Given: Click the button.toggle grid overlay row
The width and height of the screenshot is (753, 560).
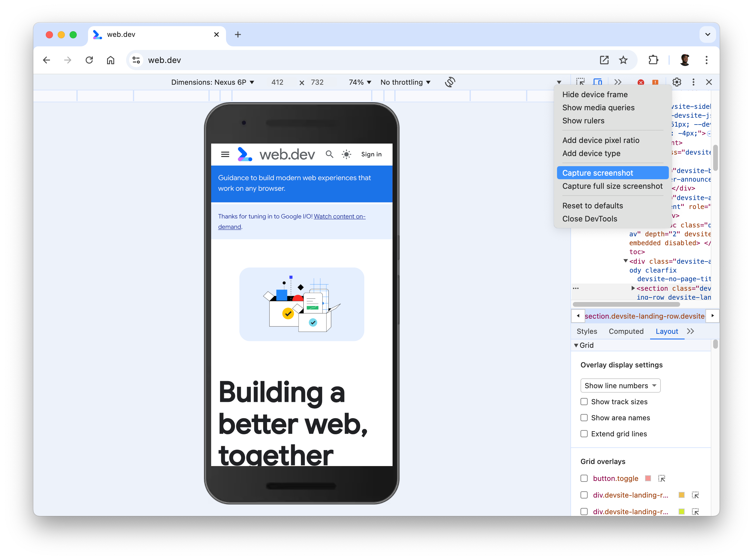Looking at the screenshot, I should (585, 478).
